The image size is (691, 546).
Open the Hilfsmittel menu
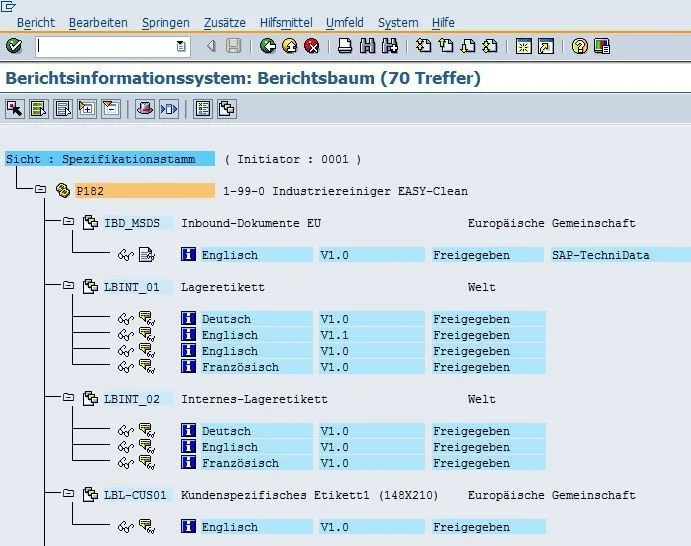point(286,22)
